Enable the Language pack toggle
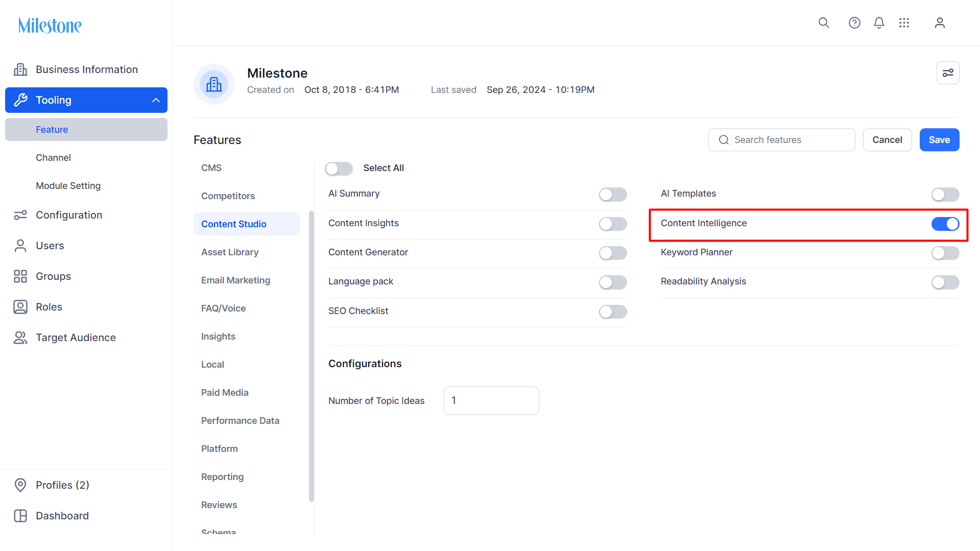Viewport: 980px width, 551px height. 613,282
